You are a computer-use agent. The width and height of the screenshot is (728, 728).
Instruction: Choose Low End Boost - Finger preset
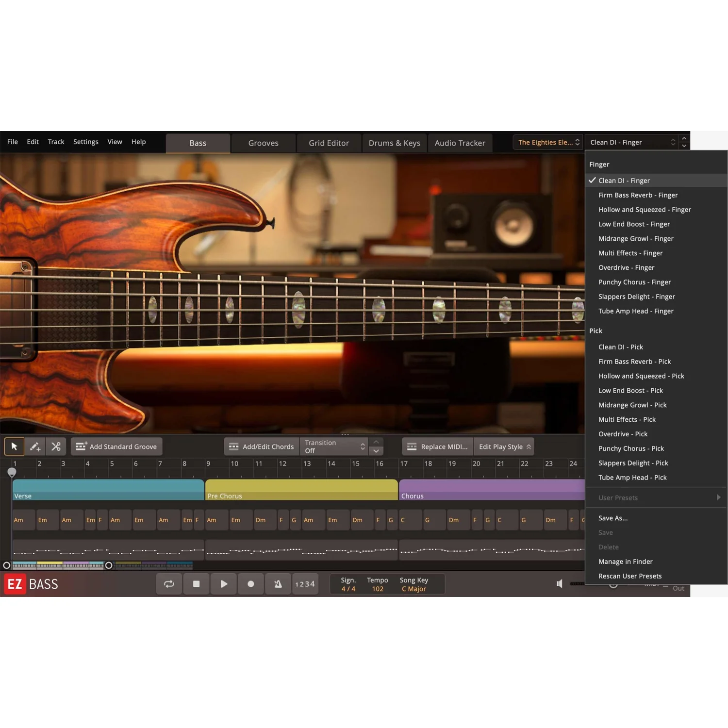coord(656,224)
